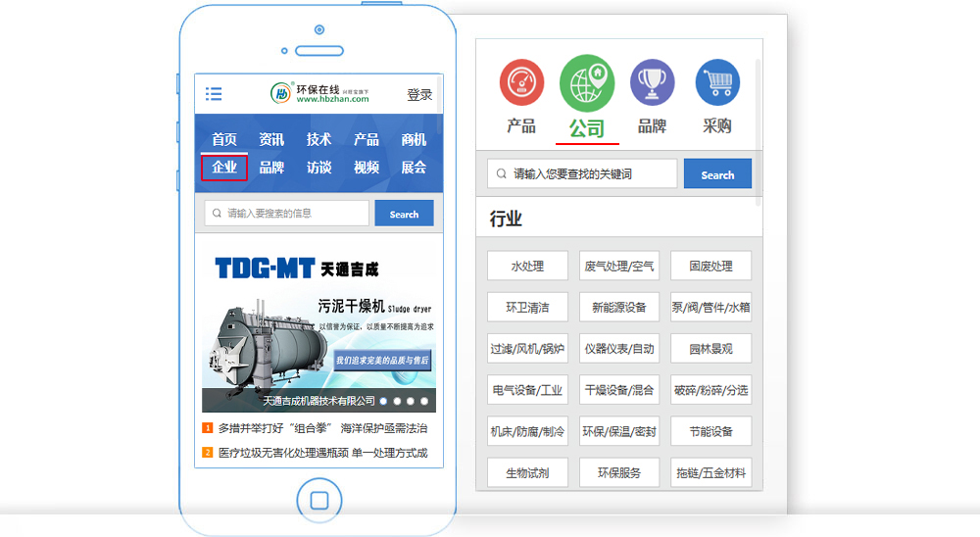The height and width of the screenshot is (537, 980).
Task: Click magnifier icon in the keyword search field
Action: pos(501,173)
